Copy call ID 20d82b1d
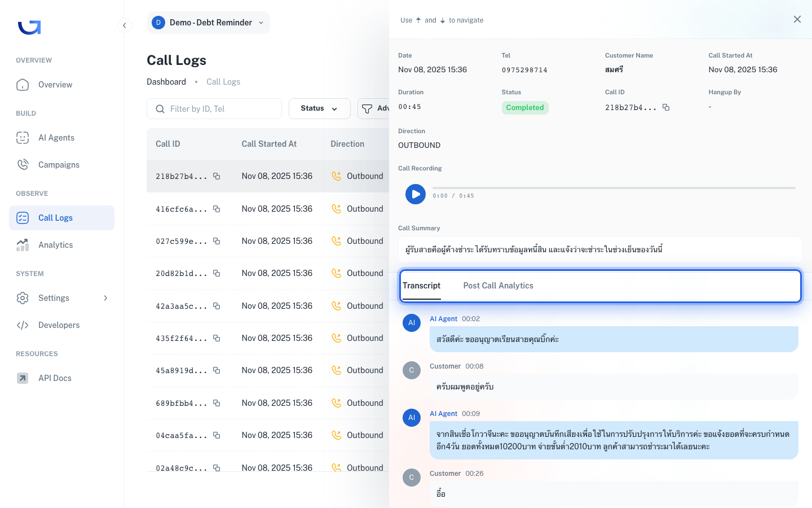 (x=217, y=273)
